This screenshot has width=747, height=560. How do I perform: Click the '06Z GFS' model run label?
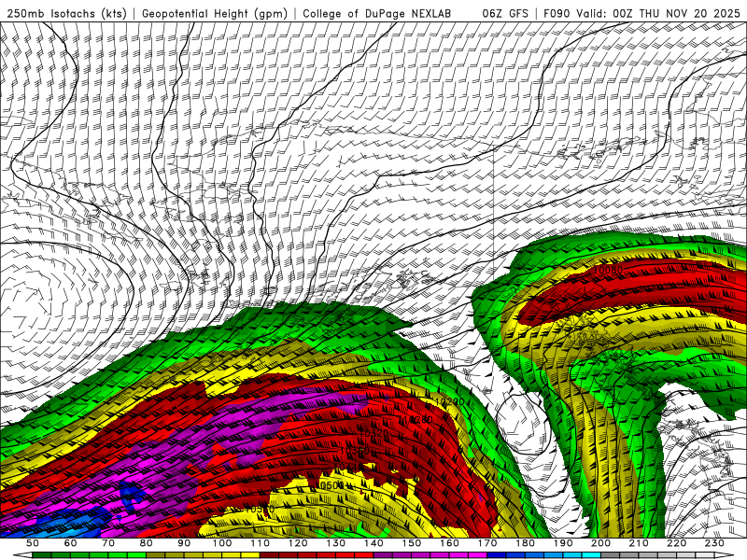[505, 14]
